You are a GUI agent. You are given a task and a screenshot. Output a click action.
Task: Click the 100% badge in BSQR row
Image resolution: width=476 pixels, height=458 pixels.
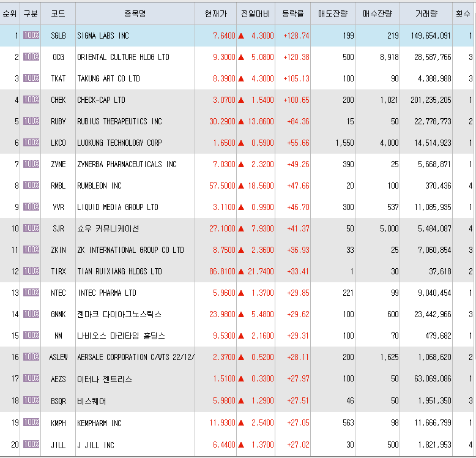tap(31, 400)
